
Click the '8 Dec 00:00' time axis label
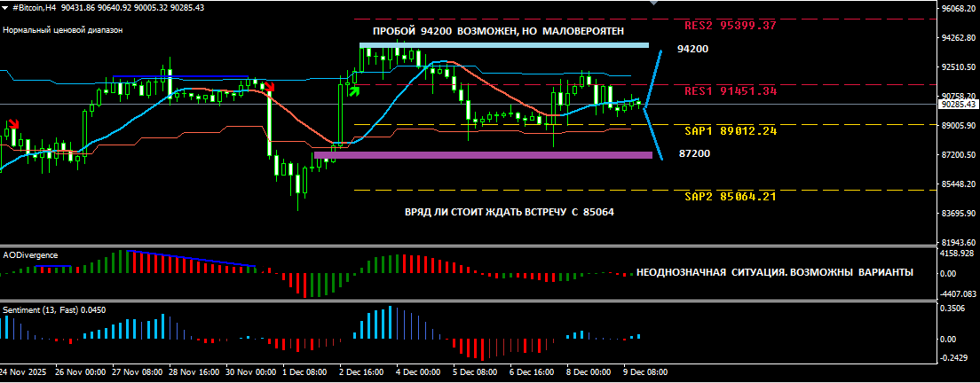click(x=589, y=372)
